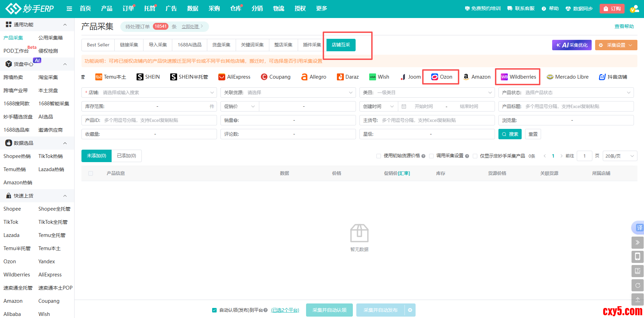Click the 已选2个平台 link
Image resolution: width=644 pixels, height=318 pixels.
click(x=285, y=310)
